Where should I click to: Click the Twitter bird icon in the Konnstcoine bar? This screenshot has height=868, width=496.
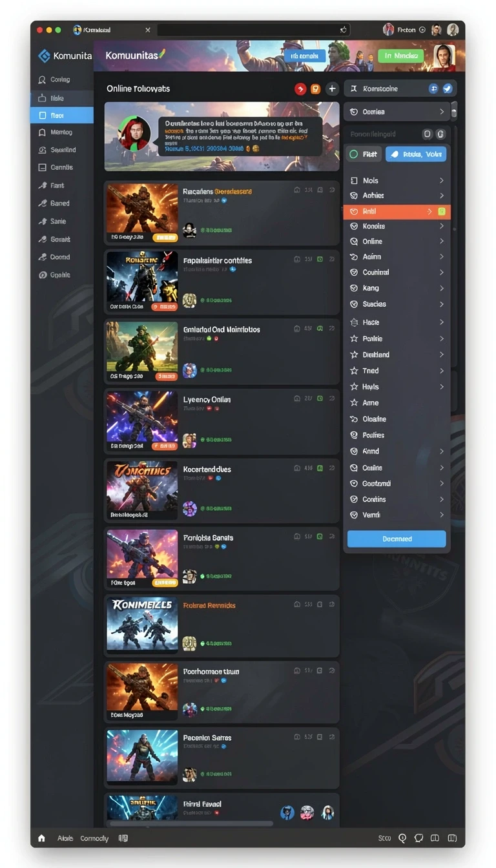(x=447, y=89)
